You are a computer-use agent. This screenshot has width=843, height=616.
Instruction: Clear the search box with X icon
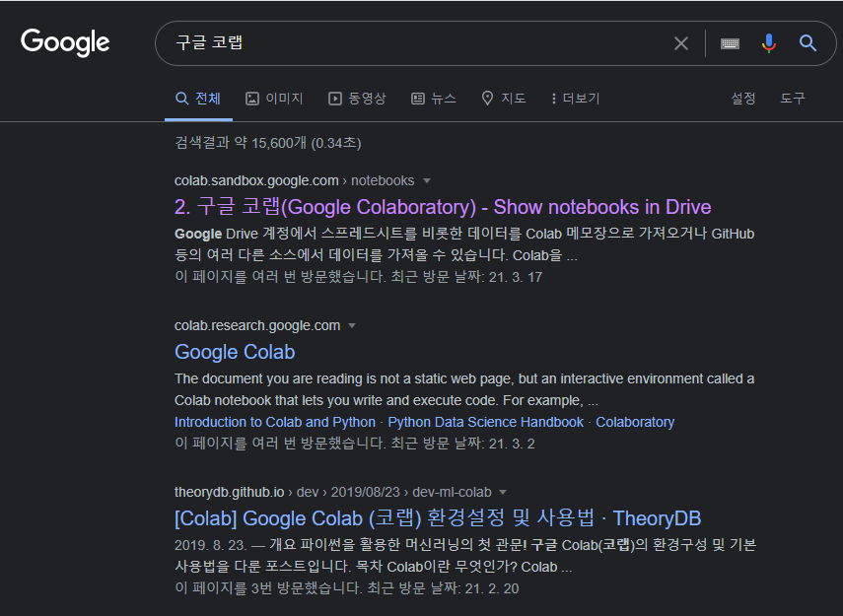coord(681,43)
